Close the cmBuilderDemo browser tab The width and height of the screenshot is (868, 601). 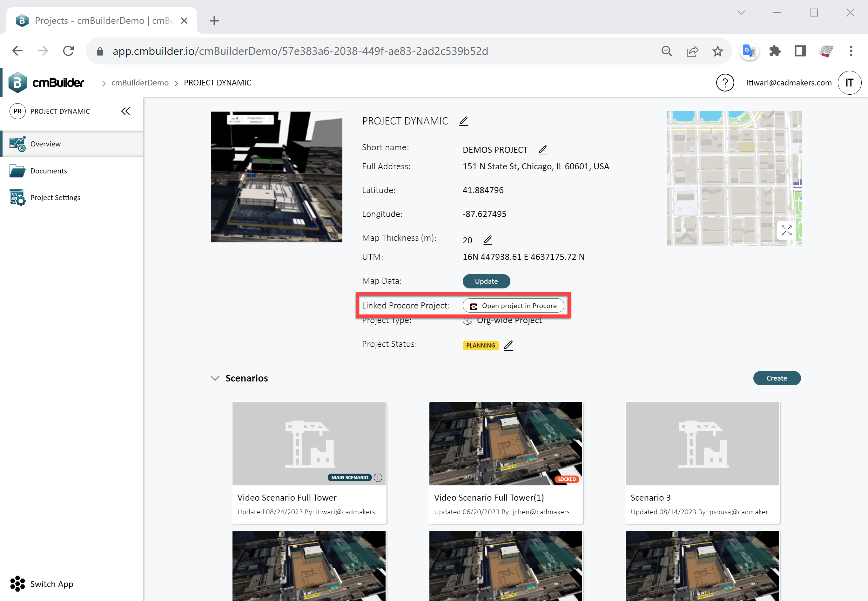(184, 21)
